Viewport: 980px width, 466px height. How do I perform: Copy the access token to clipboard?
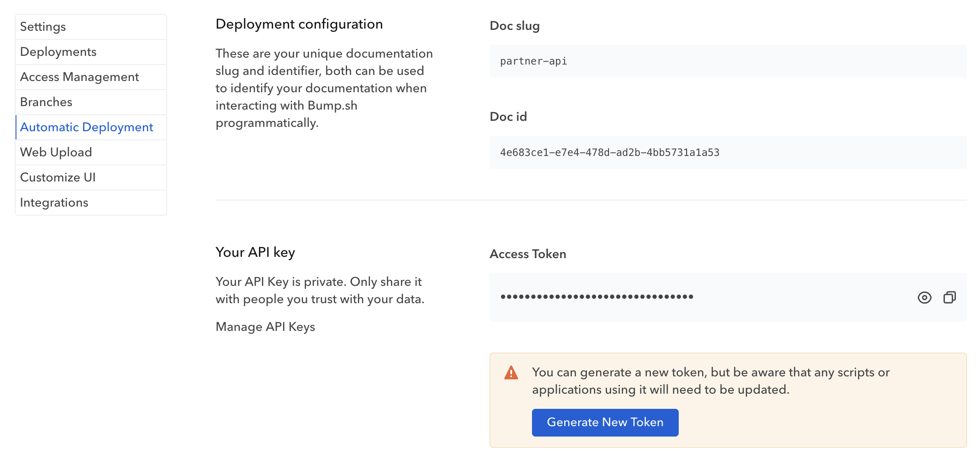(x=949, y=298)
